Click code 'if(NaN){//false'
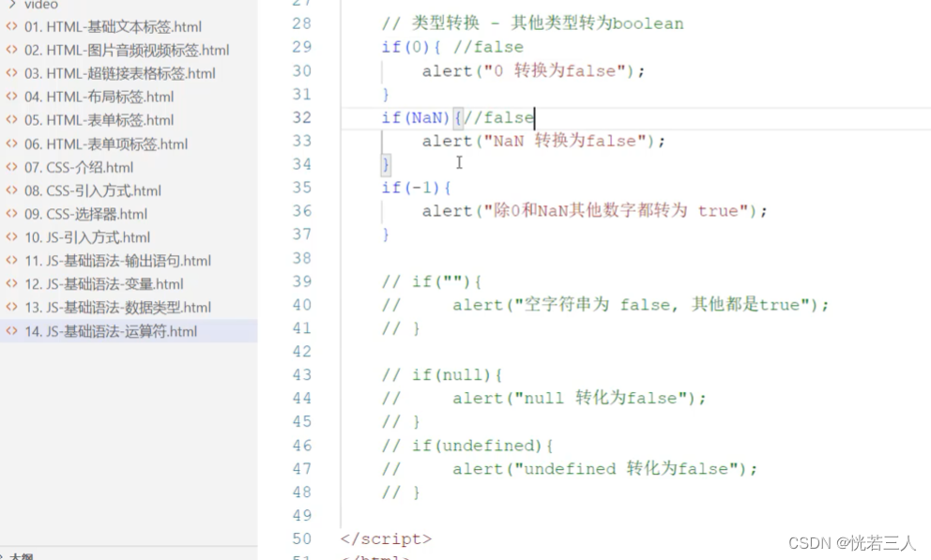This screenshot has height=560, width=931. [x=458, y=117]
